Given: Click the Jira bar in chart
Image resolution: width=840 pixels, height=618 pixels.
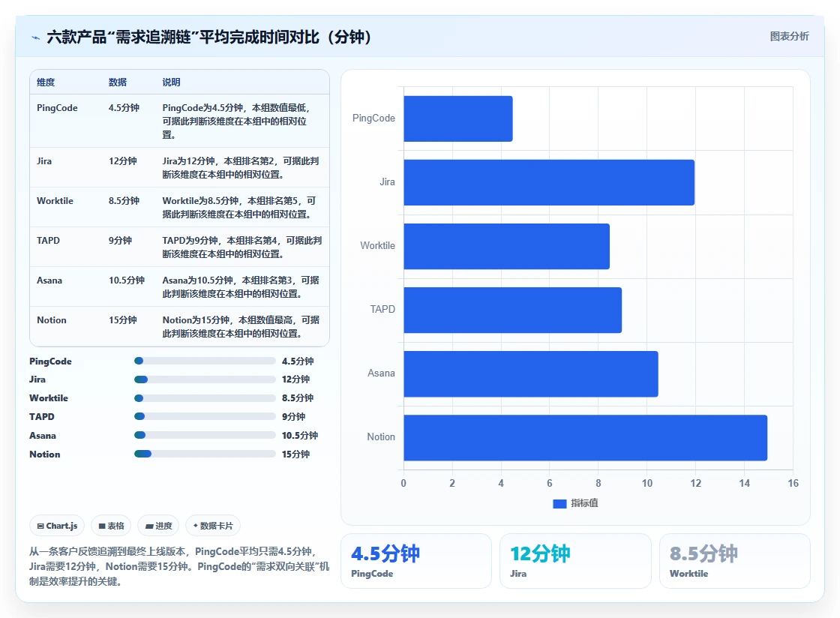Looking at the screenshot, I should tap(549, 182).
